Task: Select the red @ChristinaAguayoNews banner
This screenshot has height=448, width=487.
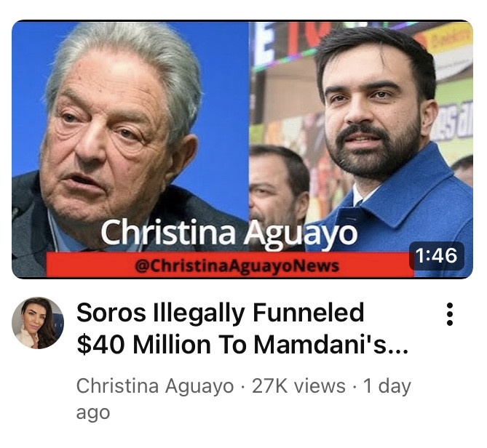Action: tap(230, 265)
